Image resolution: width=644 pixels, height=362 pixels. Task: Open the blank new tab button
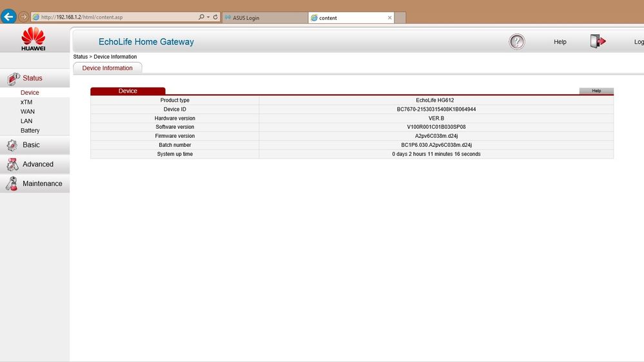pos(400,17)
